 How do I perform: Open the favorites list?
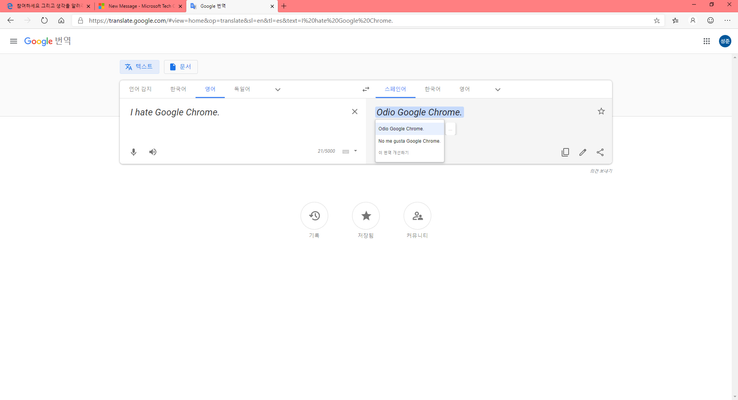675,21
